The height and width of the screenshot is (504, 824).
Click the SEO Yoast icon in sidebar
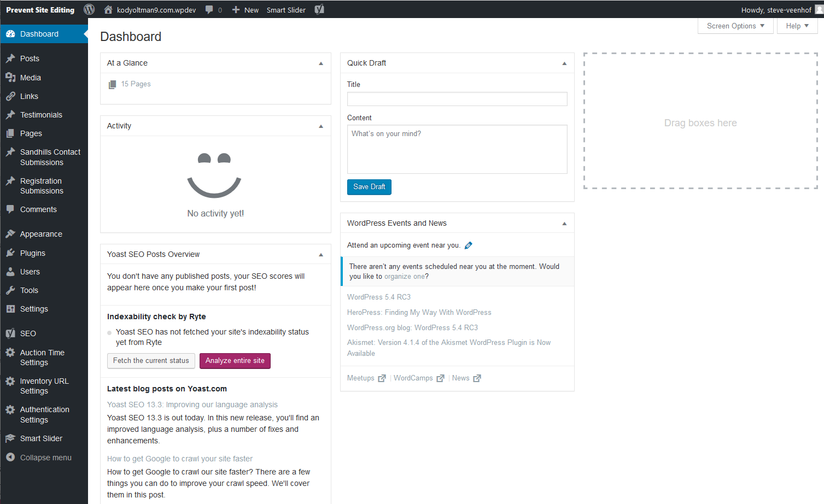point(10,333)
